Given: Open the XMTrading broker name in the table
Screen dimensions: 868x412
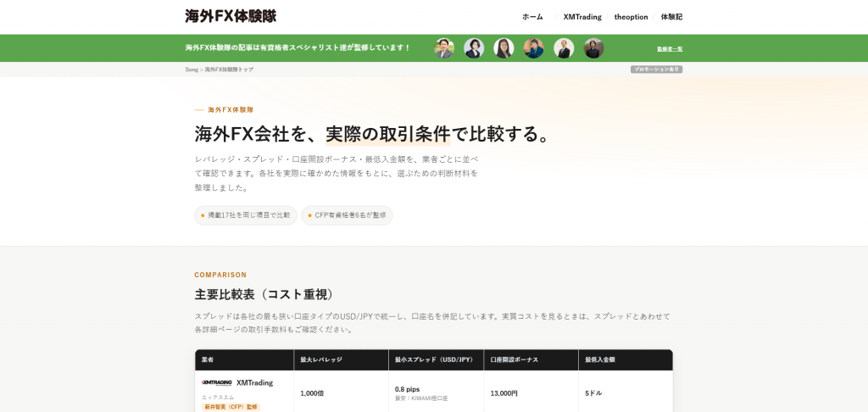Looking at the screenshot, I should (x=254, y=382).
